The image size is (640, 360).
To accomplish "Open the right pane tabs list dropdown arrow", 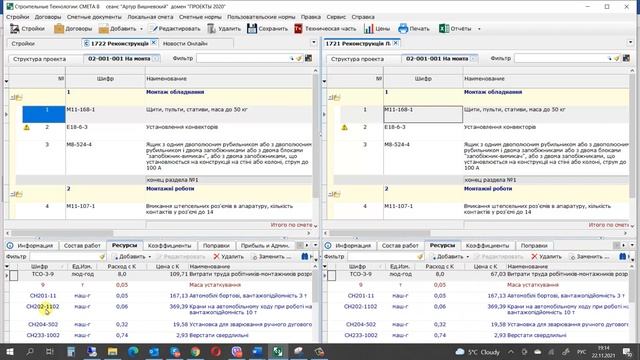I will tap(631, 42).
